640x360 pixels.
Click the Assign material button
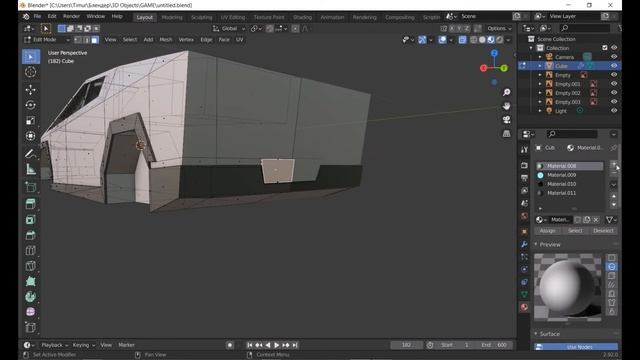coord(548,231)
